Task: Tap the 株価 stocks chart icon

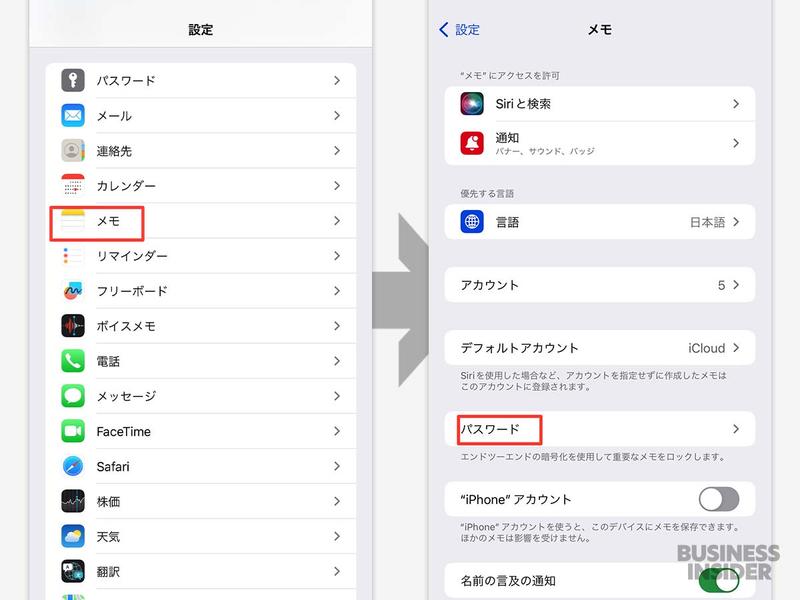Action: (x=73, y=502)
